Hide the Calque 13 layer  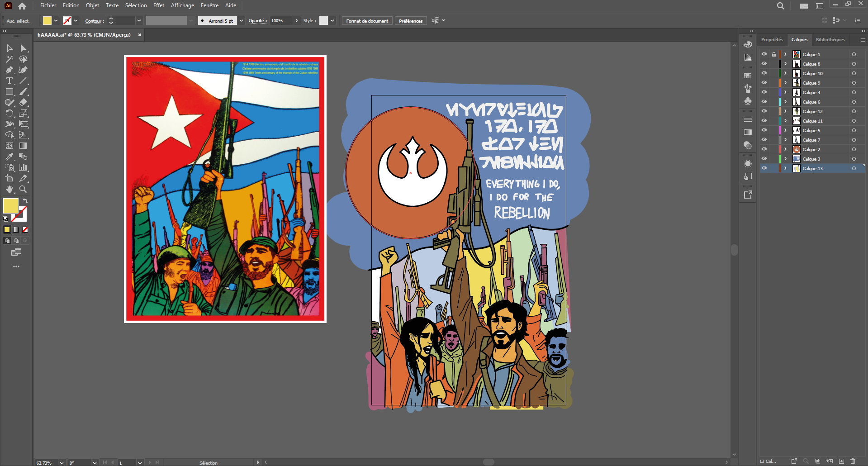(x=764, y=168)
